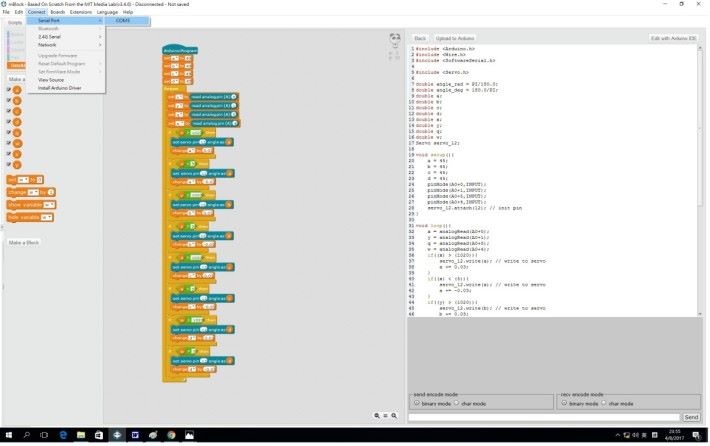The width and height of the screenshot is (710, 446).
Task: Click the taskbar clock and date
Action: (674, 435)
